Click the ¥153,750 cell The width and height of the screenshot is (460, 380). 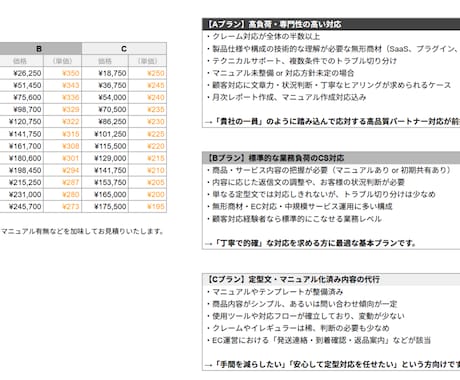point(105,182)
